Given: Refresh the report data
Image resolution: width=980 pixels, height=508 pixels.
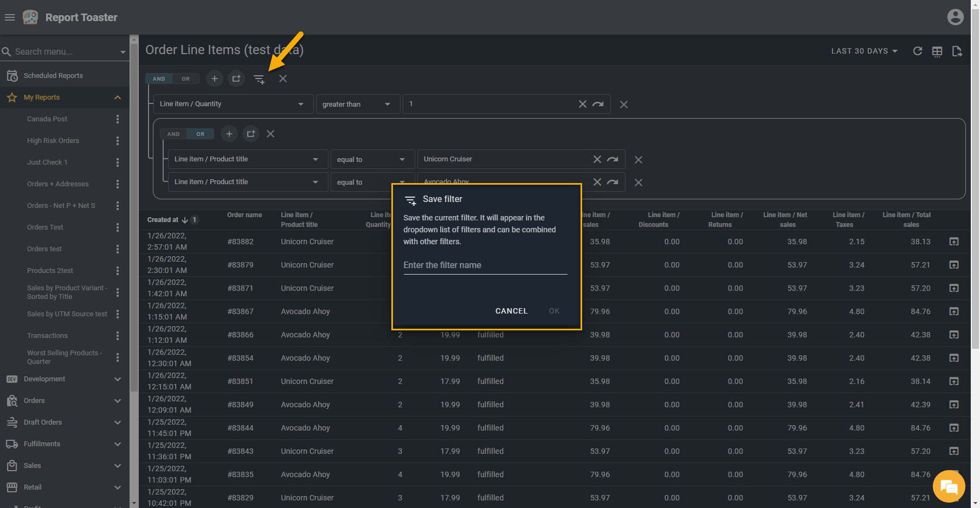Looking at the screenshot, I should [917, 51].
